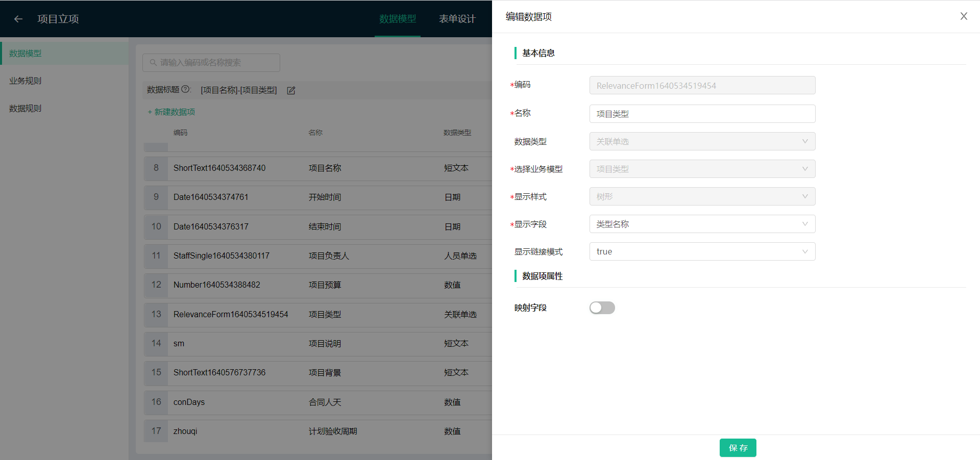Toggle the 映射字段 switch

(602, 308)
